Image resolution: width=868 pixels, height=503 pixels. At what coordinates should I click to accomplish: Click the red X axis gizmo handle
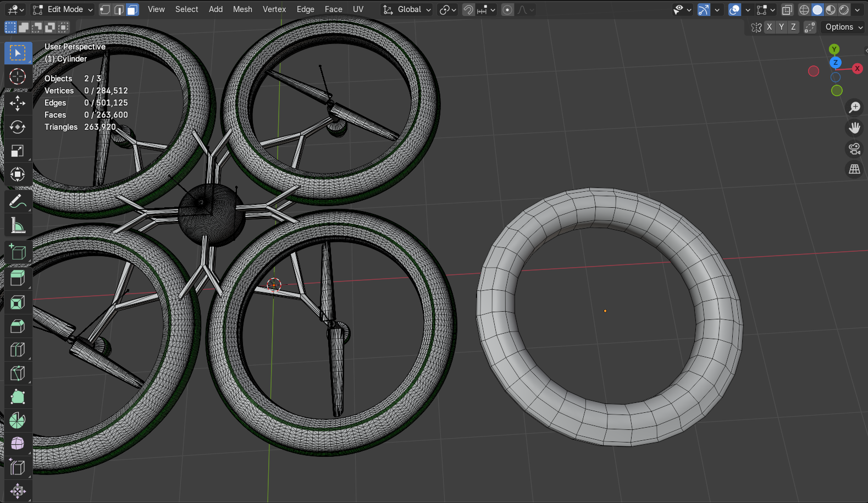857,69
